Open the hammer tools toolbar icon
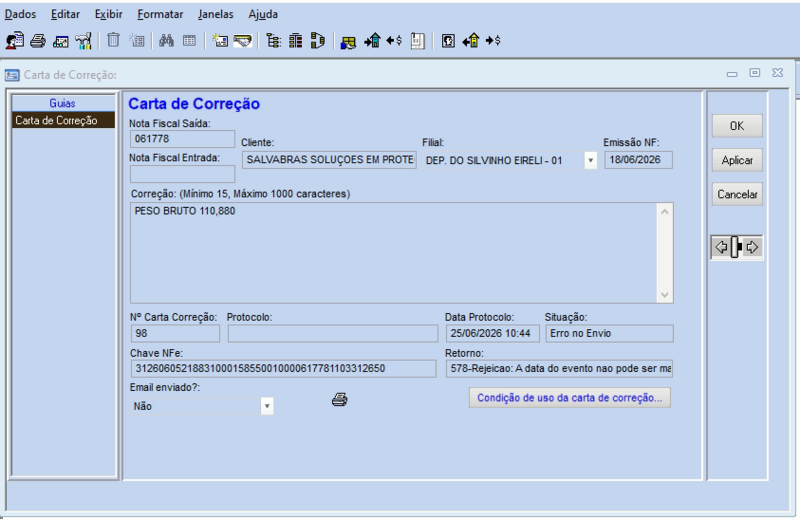Screen dimensions: 800x519 coord(83,41)
